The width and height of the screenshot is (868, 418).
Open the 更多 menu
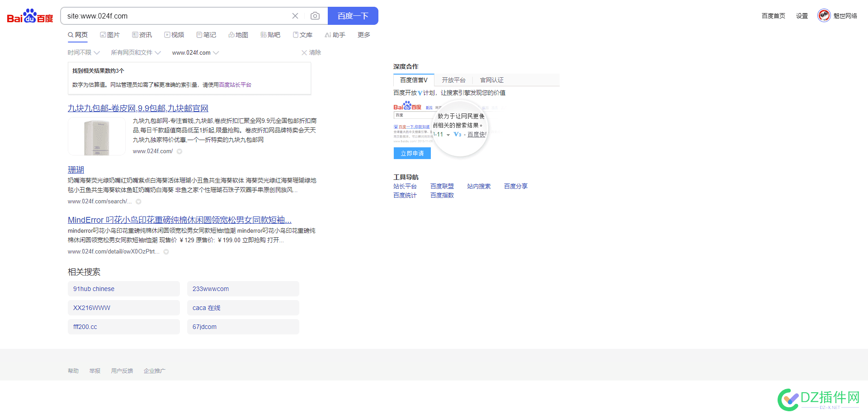click(364, 35)
